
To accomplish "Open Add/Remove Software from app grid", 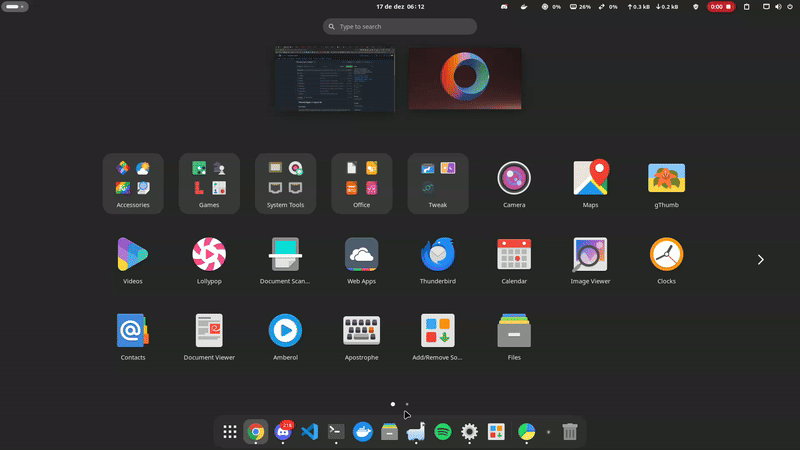I will [438, 336].
